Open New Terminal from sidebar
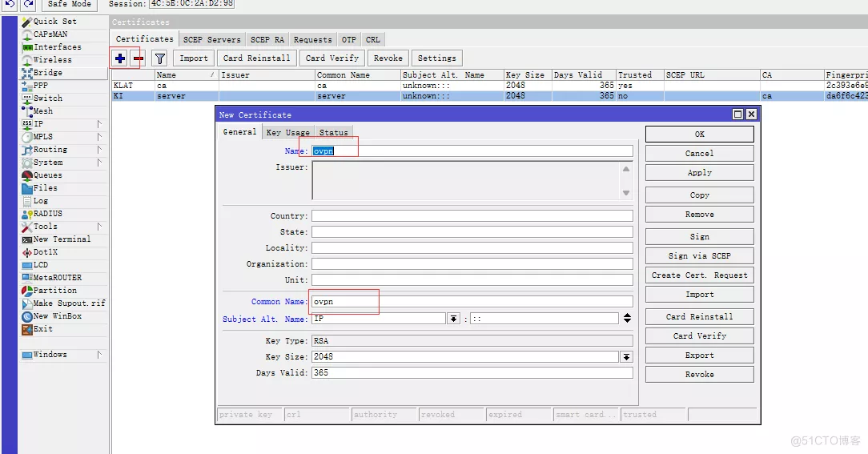 (62, 239)
